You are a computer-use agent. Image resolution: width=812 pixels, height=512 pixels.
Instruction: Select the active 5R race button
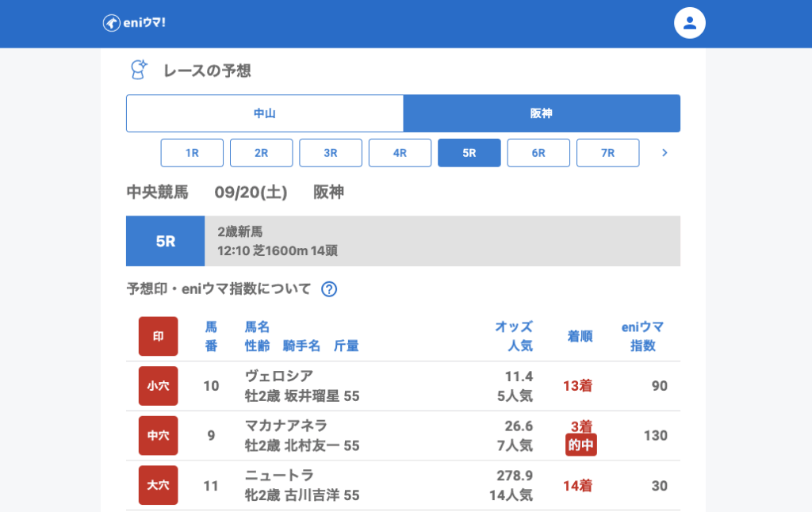pos(469,153)
